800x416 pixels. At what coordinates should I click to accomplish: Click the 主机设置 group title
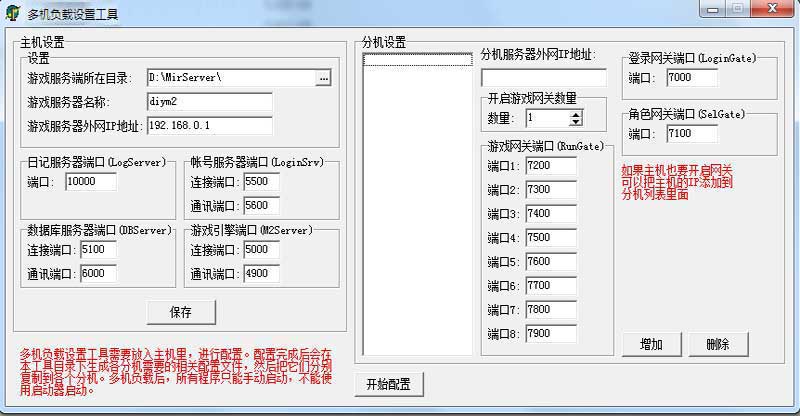tap(42, 42)
